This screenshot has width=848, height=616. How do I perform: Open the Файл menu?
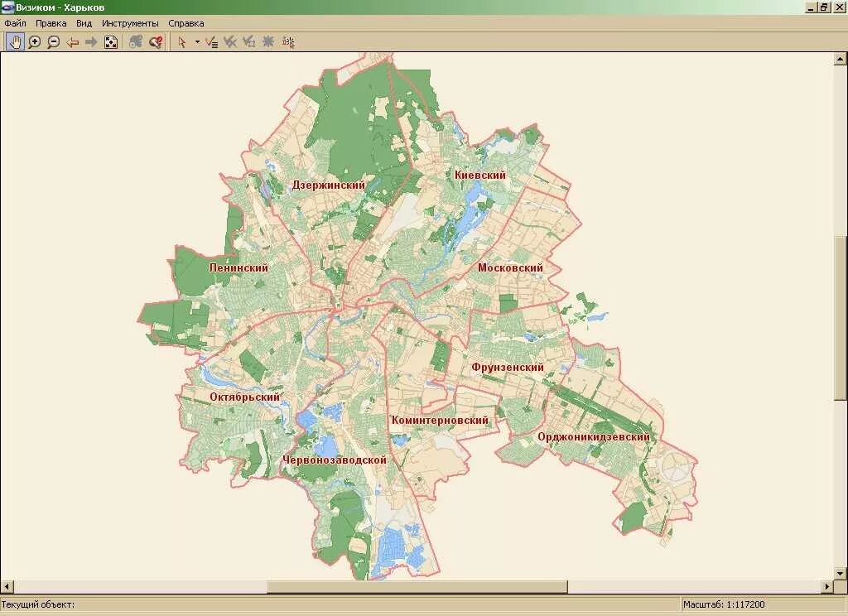[15, 23]
